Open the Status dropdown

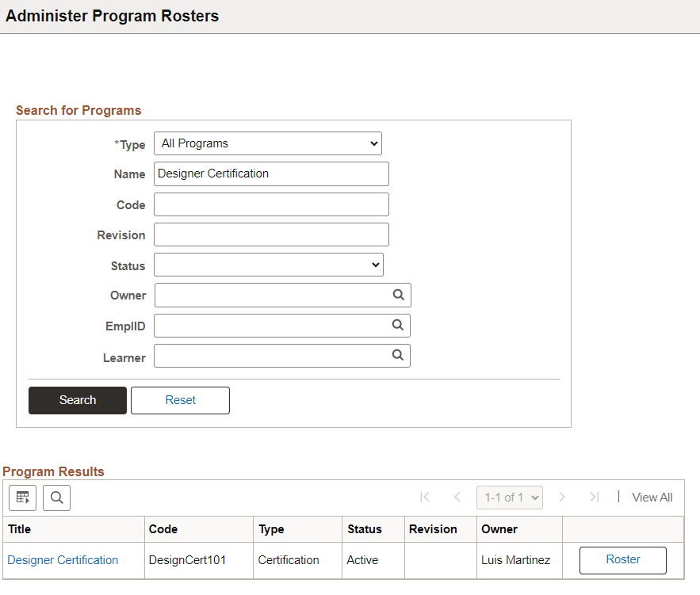pos(268,264)
